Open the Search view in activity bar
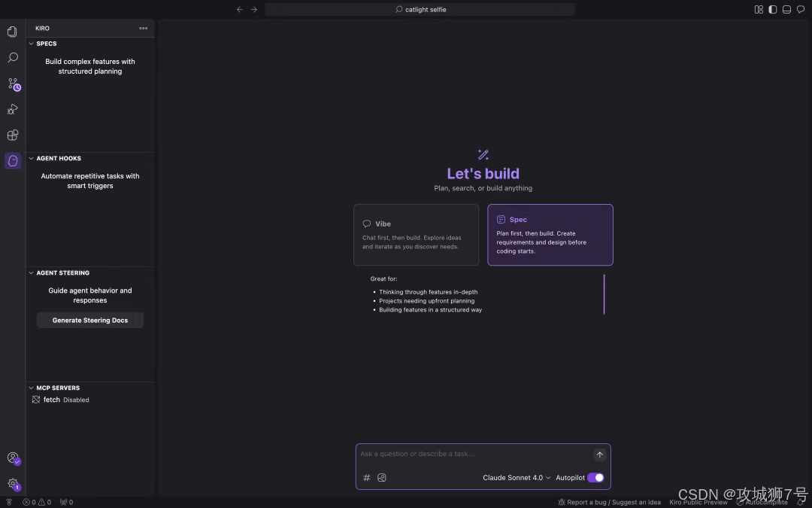812x508 pixels. (13, 57)
